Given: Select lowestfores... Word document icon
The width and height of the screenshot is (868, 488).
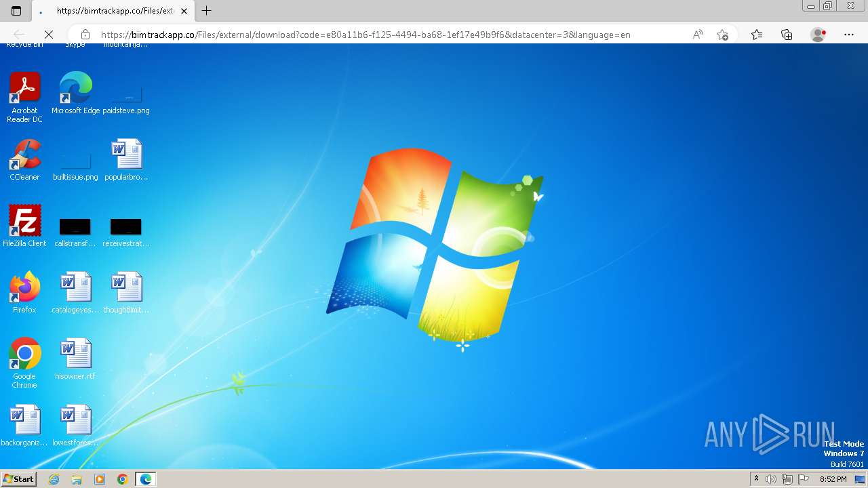Looking at the screenshot, I should point(75,425).
